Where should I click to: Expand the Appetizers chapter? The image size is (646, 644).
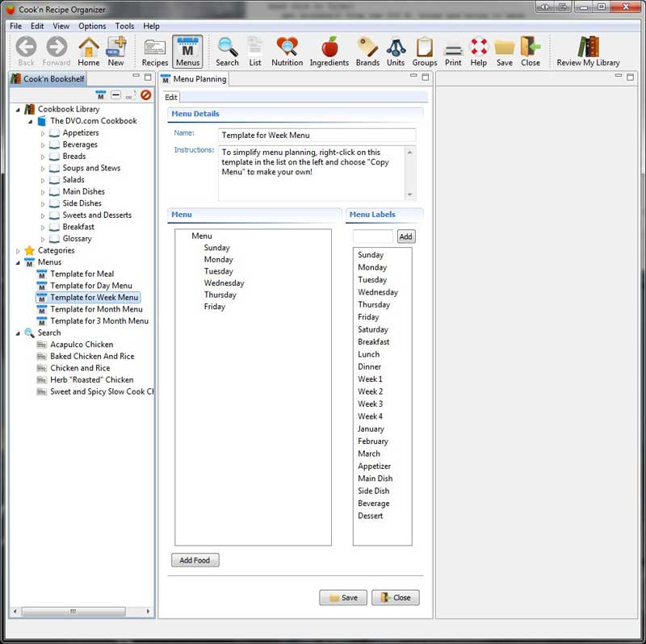(43, 133)
